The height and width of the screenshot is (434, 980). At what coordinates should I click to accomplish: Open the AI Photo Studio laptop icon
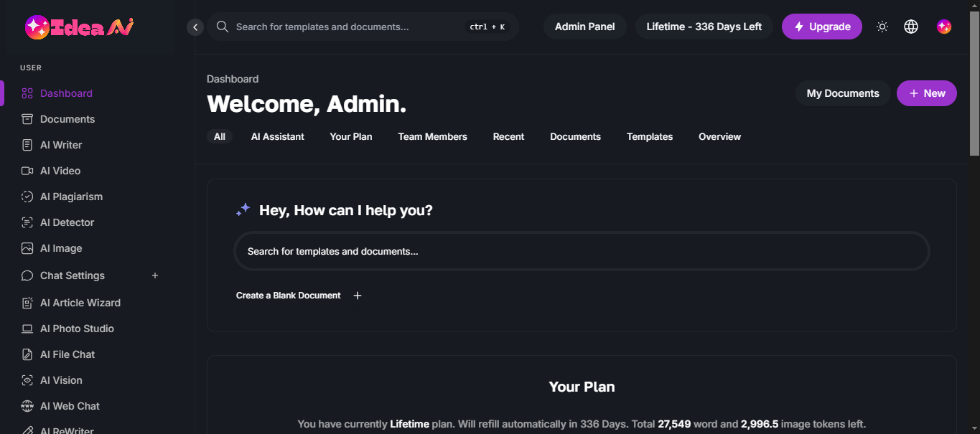tap(27, 329)
